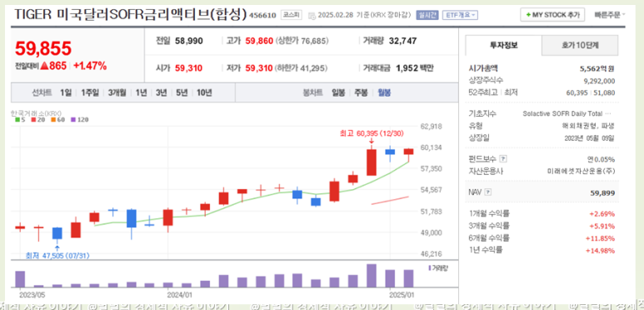Show the 주봉 weekly candlestick chart
Viewport: 644px width, 310px height.
click(x=361, y=92)
